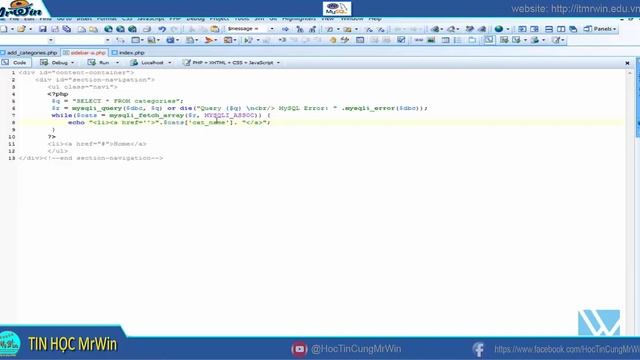
Task: Toggle the right panel layout icon
Action: [x=534, y=29]
